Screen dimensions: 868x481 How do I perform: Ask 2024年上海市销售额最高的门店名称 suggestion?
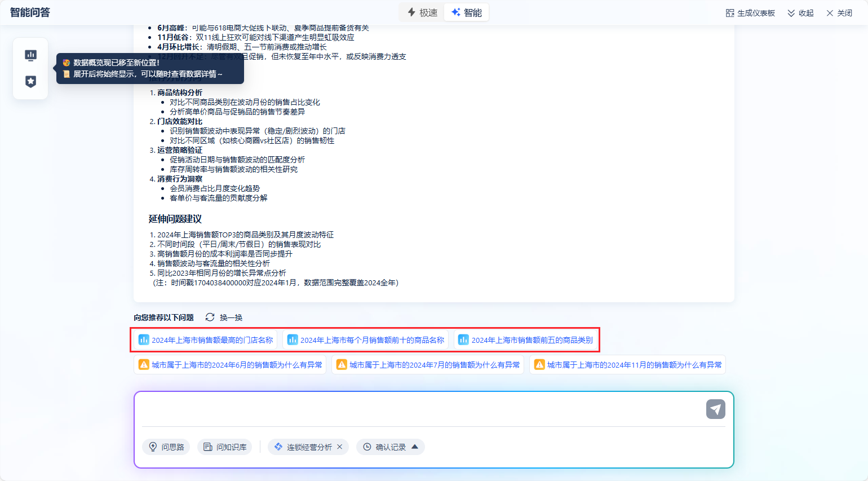[206, 340]
